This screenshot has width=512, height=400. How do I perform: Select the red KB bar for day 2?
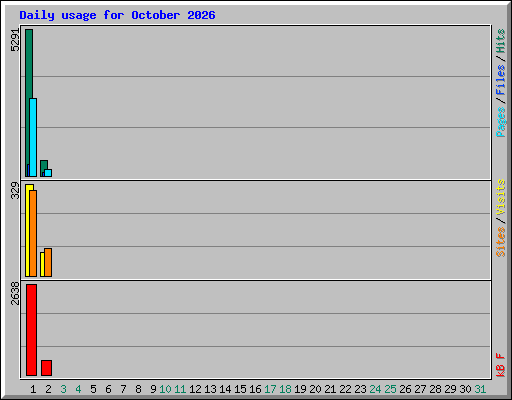[x=46, y=368]
